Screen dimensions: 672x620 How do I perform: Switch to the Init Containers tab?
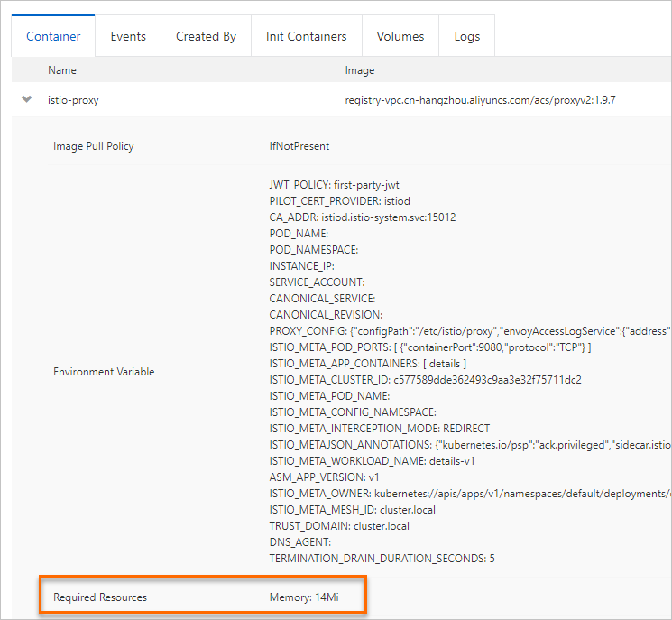[x=306, y=36]
